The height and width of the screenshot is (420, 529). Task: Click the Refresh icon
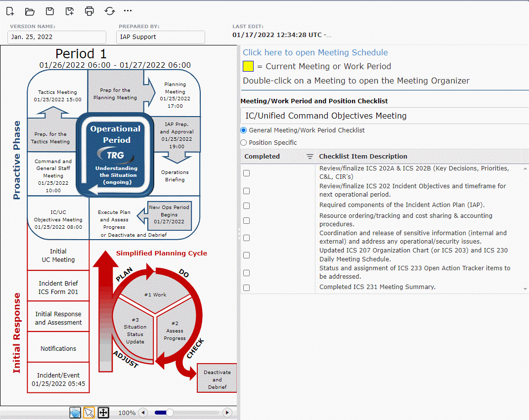click(110, 11)
